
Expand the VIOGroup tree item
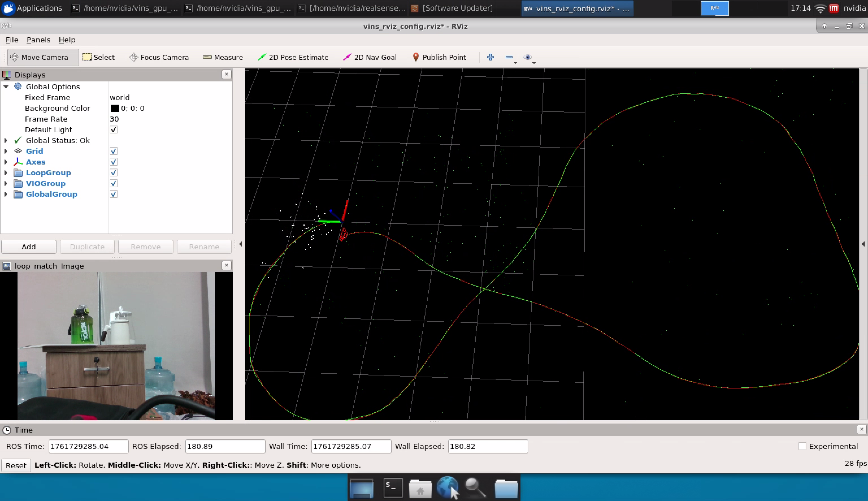point(6,183)
